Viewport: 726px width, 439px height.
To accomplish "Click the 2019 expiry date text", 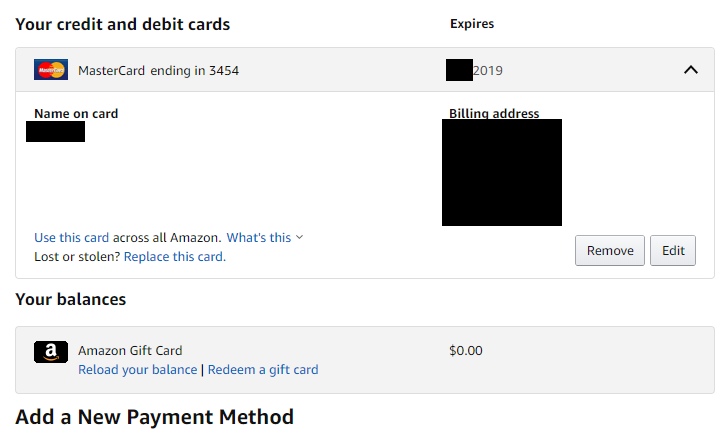I will tap(487, 71).
